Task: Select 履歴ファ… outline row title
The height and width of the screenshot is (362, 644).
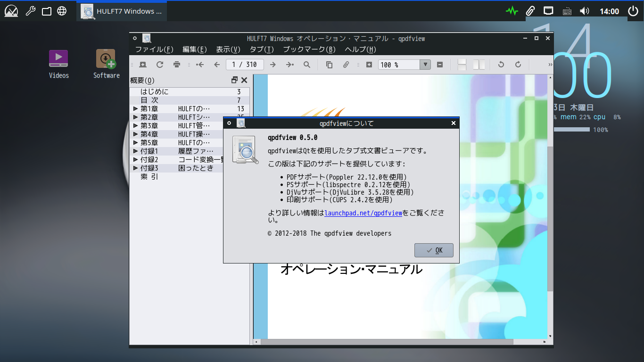Action: [196, 151]
